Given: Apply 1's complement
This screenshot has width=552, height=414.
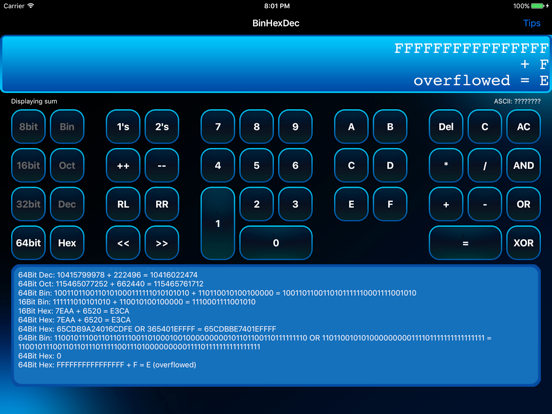Looking at the screenshot, I should [x=123, y=126].
